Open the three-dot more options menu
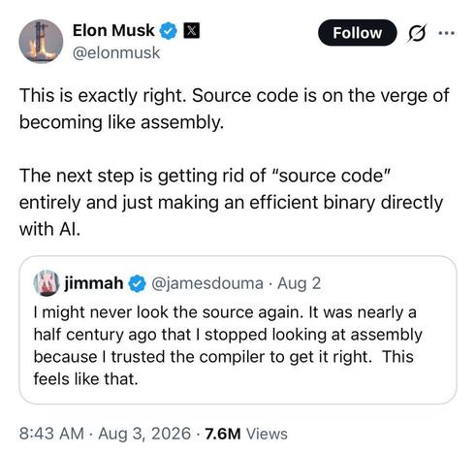The image size is (476, 454). tap(447, 33)
